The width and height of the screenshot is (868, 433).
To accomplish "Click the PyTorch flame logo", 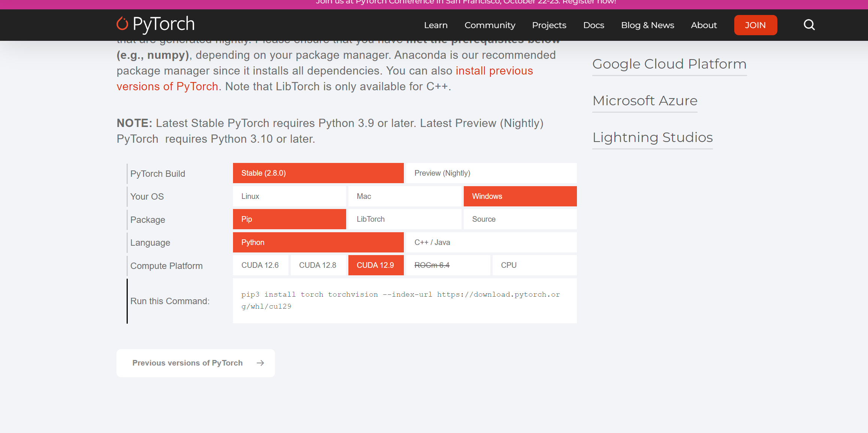I will click(x=122, y=24).
